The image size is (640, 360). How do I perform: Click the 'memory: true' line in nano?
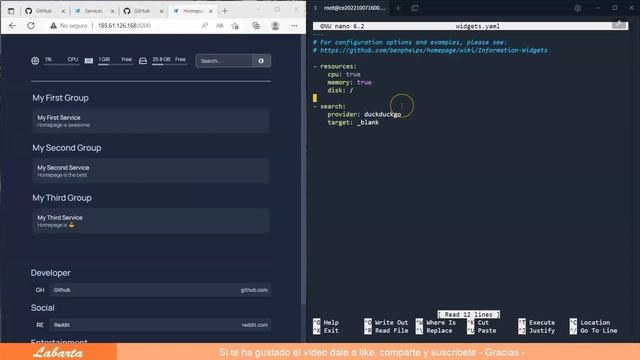[349, 82]
